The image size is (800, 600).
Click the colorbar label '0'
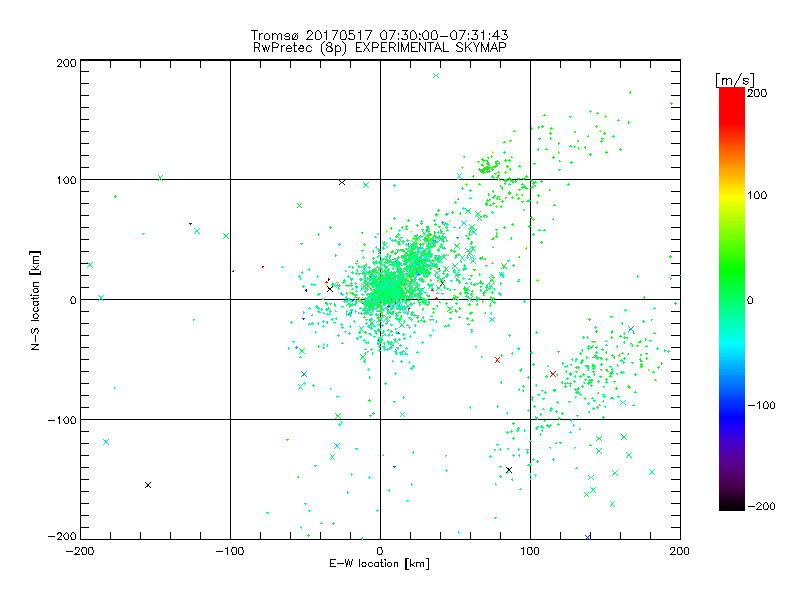point(750,300)
